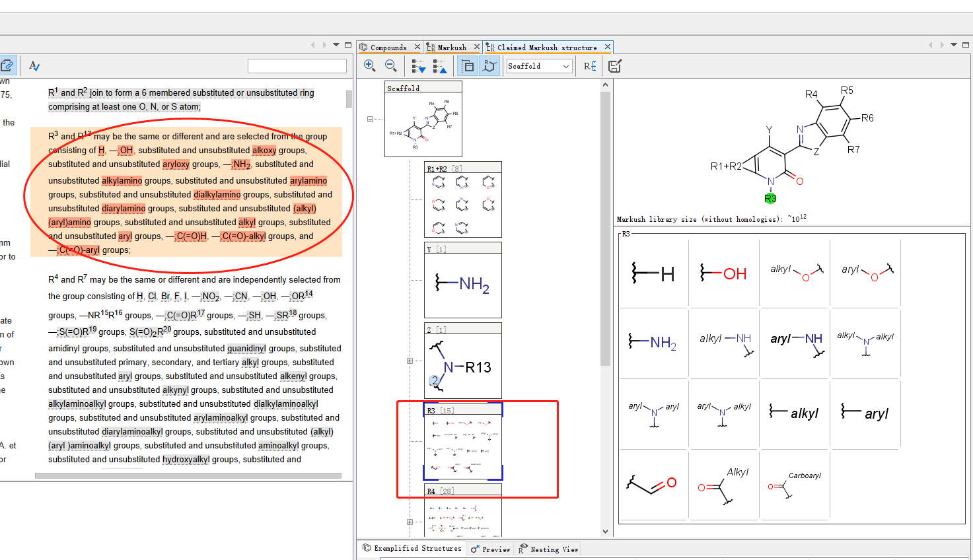Expand the Z node in the tree
Image resolution: width=973 pixels, height=560 pixels.
coord(410,361)
